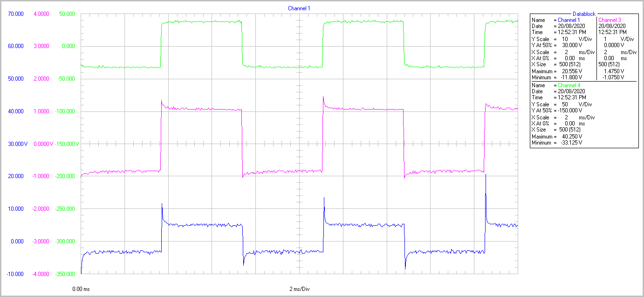Click the magenta '2.0000' axis label
644x297 pixels.
pyautogui.click(x=41, y=79)
